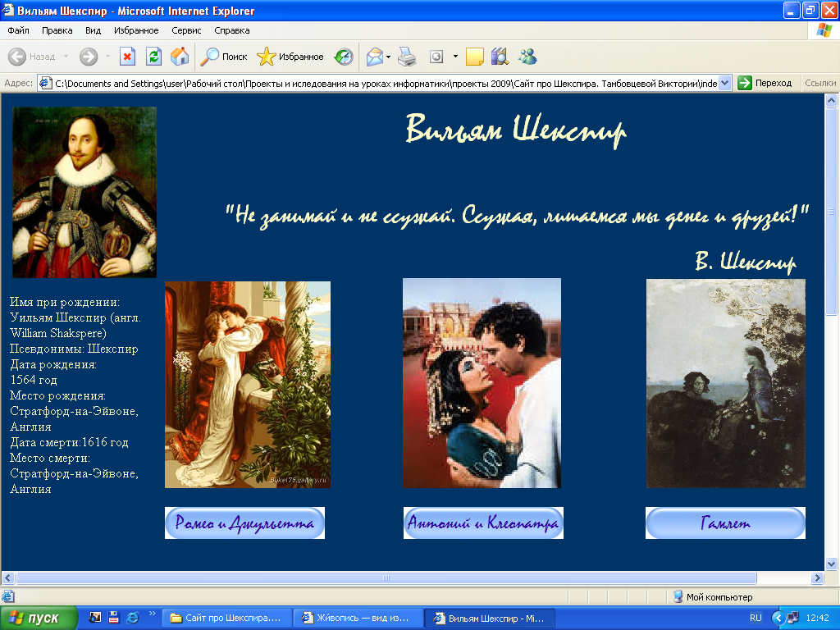Open the Справка menu
The height and width of the screenshot is (630, 840).
coord(232,30)
